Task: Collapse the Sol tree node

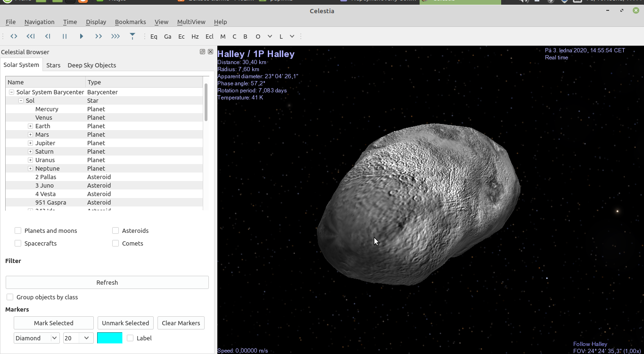Action: (21, 100)
